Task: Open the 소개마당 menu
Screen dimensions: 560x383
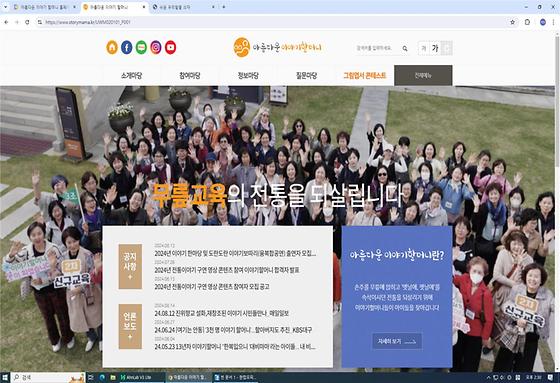Action: [x=131, y=75]
